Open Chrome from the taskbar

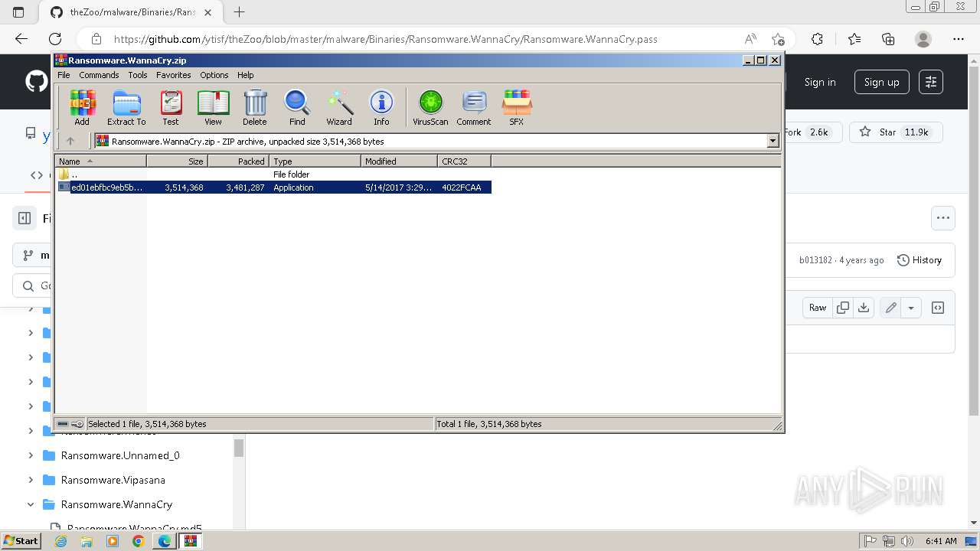click(x=138, y=541)
